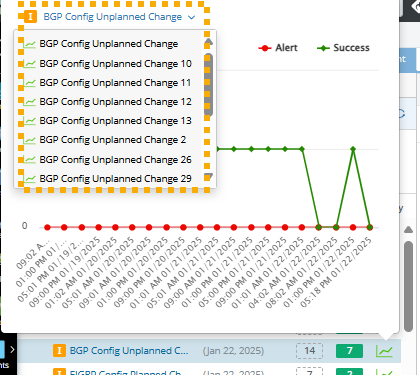The width and height of the screenshot is (420, 375).
Task: Click chart icon next to BGP Config Unplanned Change 12
Action: coord(30,102)
